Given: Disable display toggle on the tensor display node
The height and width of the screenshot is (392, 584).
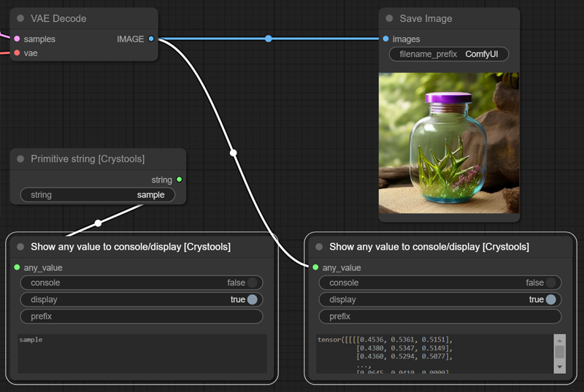Looking at the screenshot, I should pyautogui.click(x=550, y=299).
